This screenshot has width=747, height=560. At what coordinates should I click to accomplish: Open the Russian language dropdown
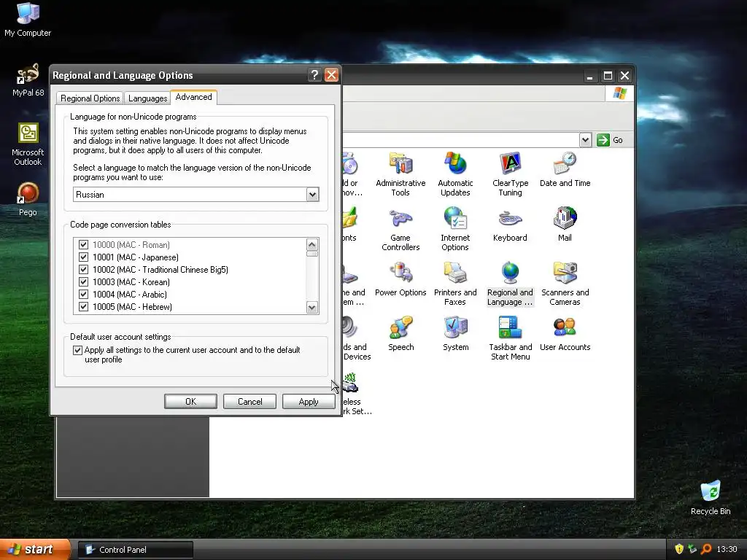(312, 194)
